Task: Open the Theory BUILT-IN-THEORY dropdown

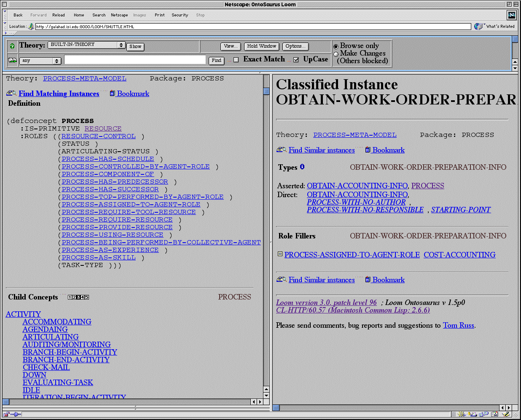Action: [x=86, y=45]
